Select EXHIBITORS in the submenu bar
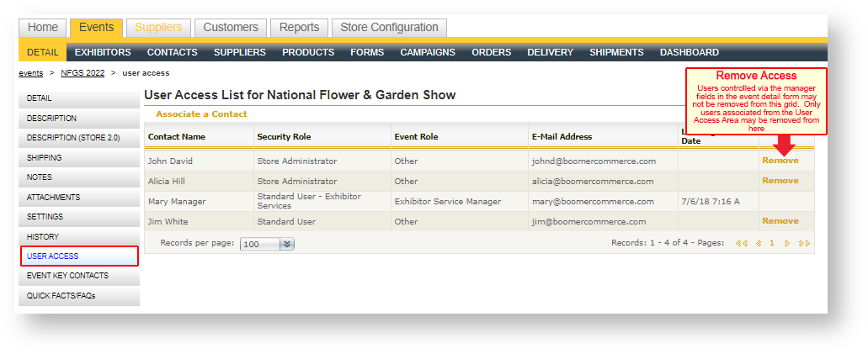This screenshot has height=354, width=868. 103,52
